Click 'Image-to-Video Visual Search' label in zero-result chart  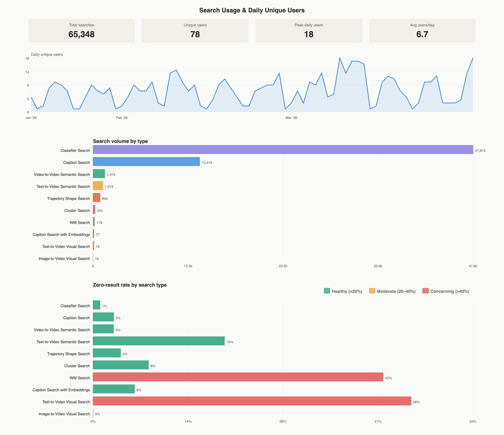[64, 414]
